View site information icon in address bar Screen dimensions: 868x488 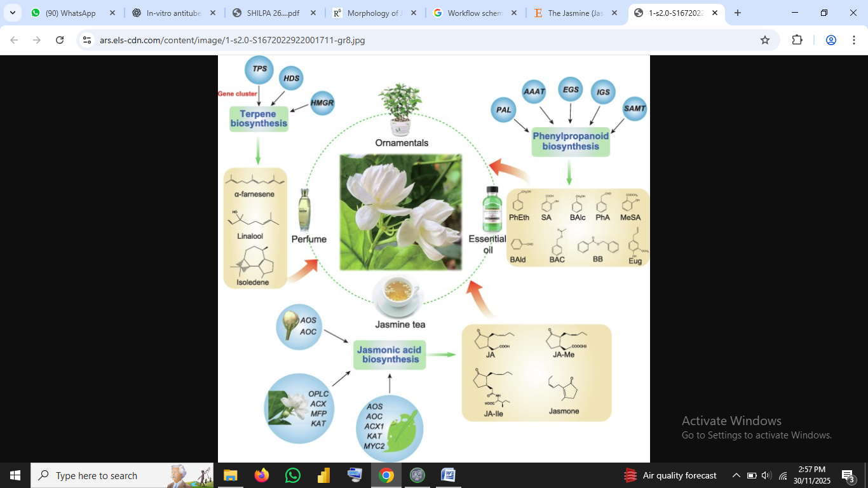tap(88, 40)
